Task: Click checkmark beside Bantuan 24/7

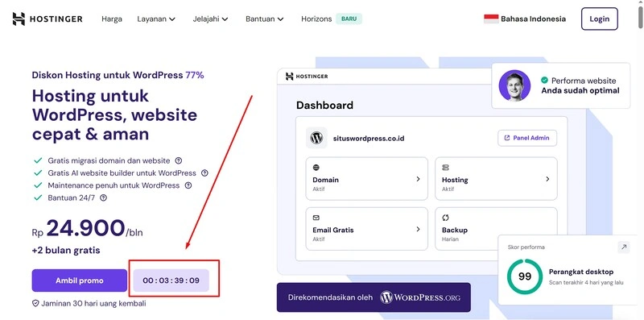Action: (38, 197)
